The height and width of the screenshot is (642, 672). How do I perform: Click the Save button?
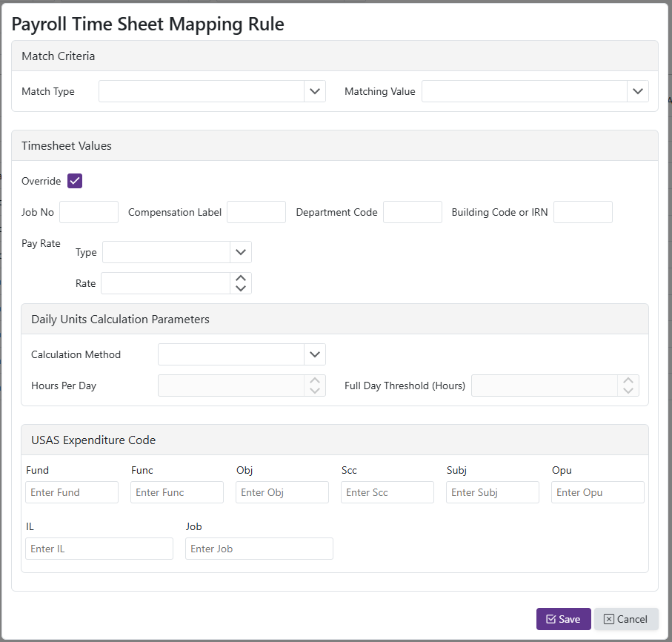[x=563, y=619]
